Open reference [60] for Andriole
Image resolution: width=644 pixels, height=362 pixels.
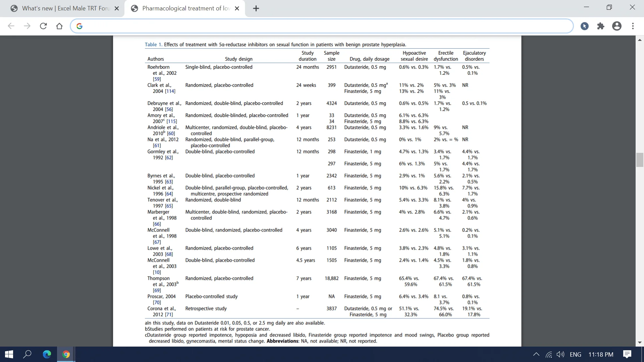click(171, 133)
